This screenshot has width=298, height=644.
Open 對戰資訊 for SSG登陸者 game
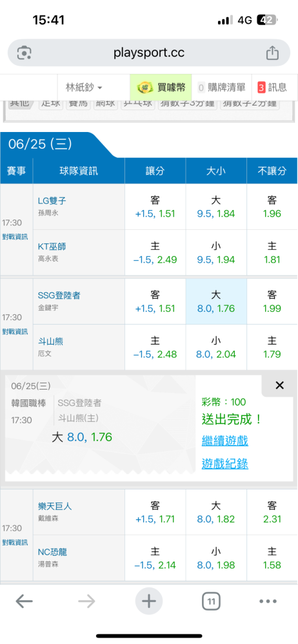[15, 332]
